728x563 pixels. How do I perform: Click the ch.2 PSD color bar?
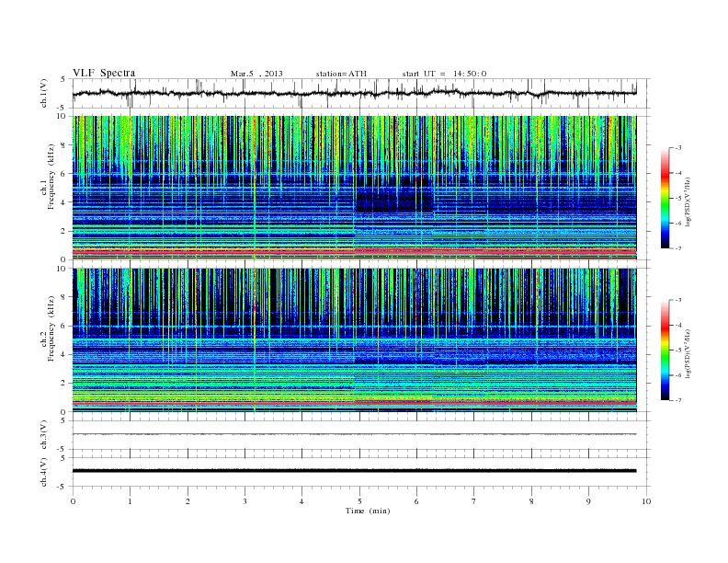point(665,350)
